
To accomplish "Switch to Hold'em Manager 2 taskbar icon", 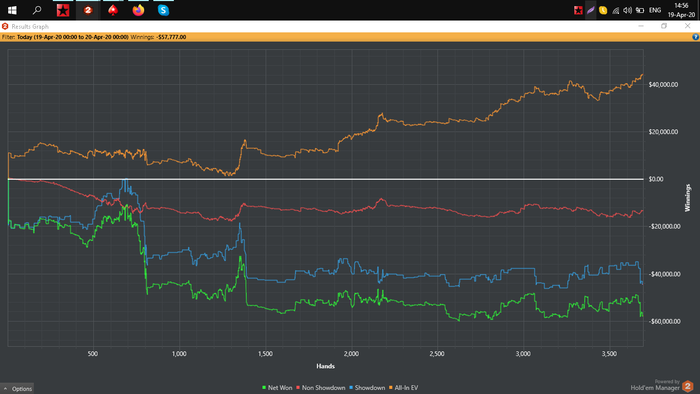I will [88, 10].
